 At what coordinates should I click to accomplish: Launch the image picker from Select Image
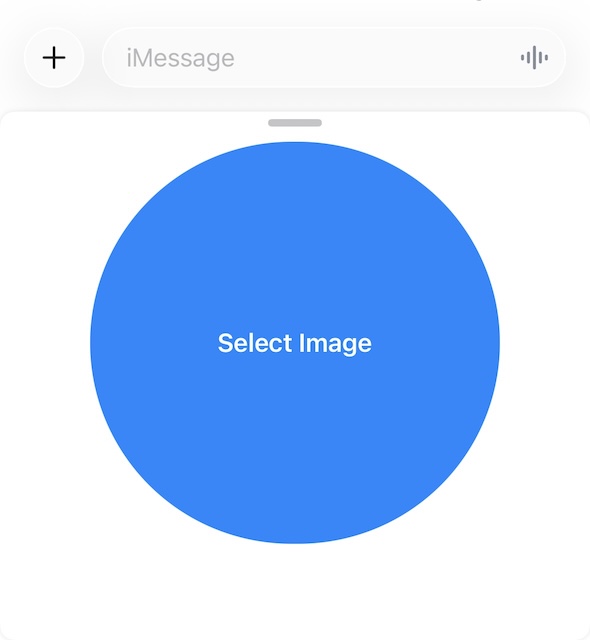pyautogui.click(x=295, y=342)
